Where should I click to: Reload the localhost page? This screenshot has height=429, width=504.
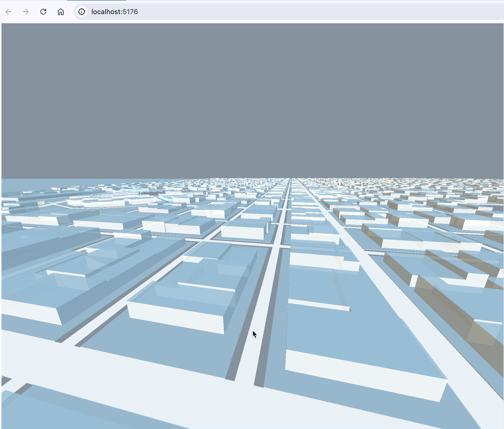pyautogui.click(x=43, y=12)
